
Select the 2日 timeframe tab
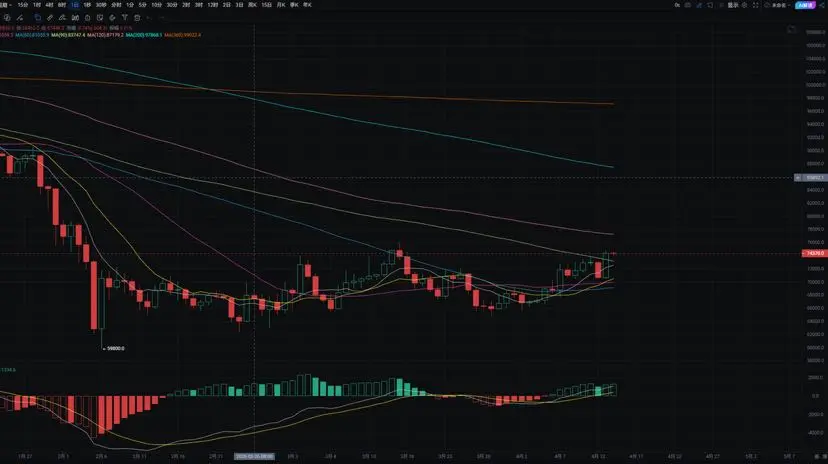coord(227,5)
